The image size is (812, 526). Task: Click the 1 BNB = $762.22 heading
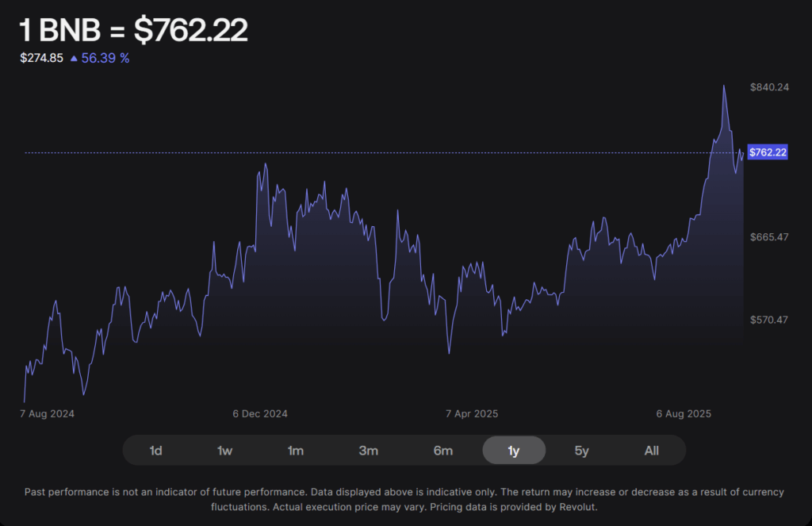[133, 29]
